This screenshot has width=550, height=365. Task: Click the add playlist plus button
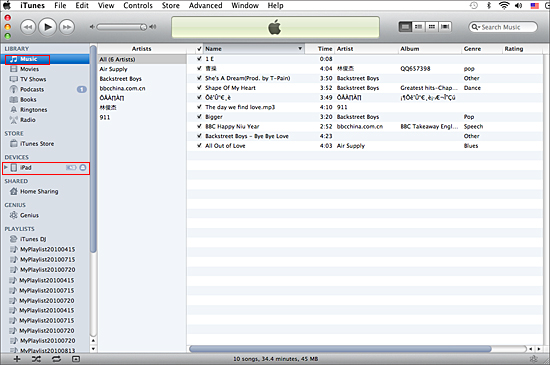(x=17, y=359)
